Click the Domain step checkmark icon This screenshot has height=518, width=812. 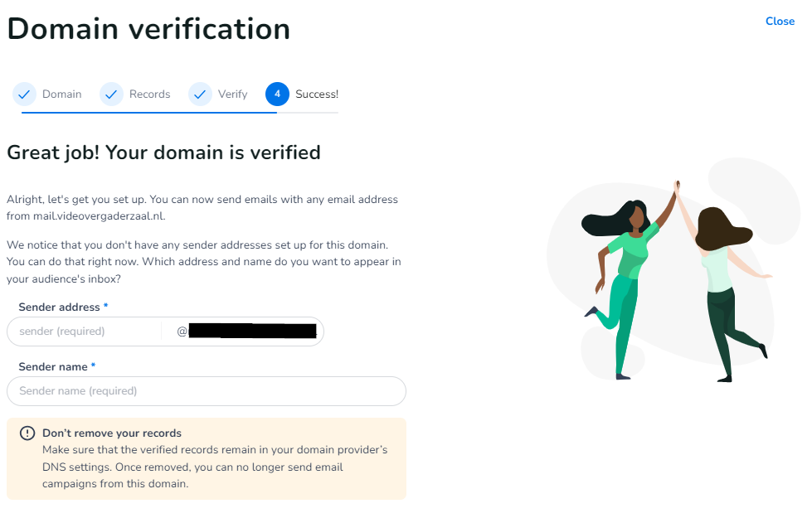(25, 94)
